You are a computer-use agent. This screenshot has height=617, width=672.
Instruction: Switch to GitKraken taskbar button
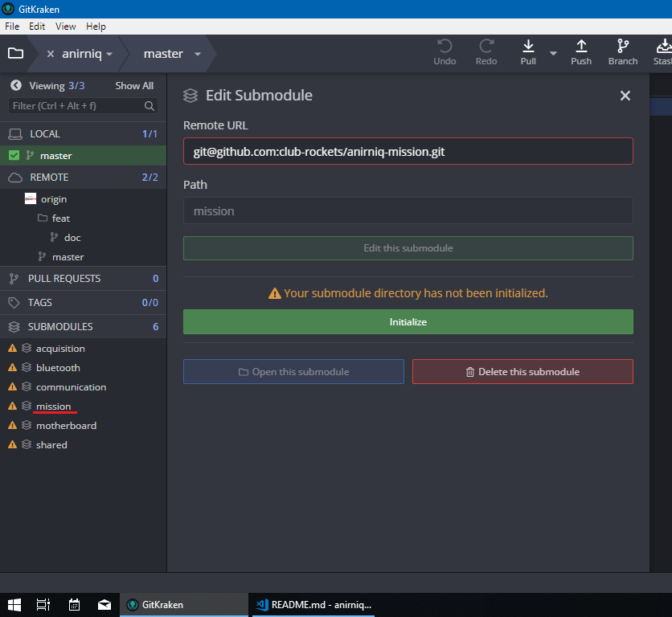tap(184, 605)
